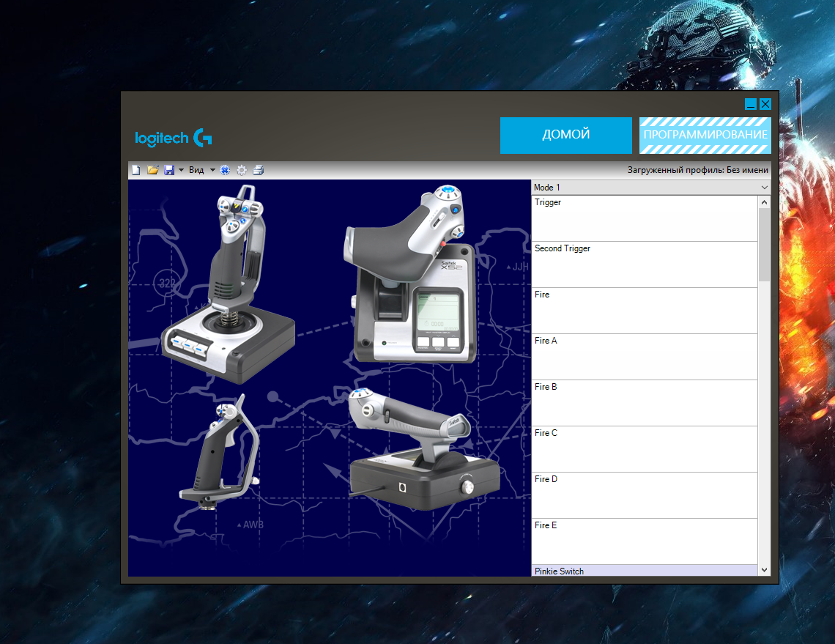Screen dimensions: 835x644
Task: Save profile with floppy disk icon
Action: 169,170
